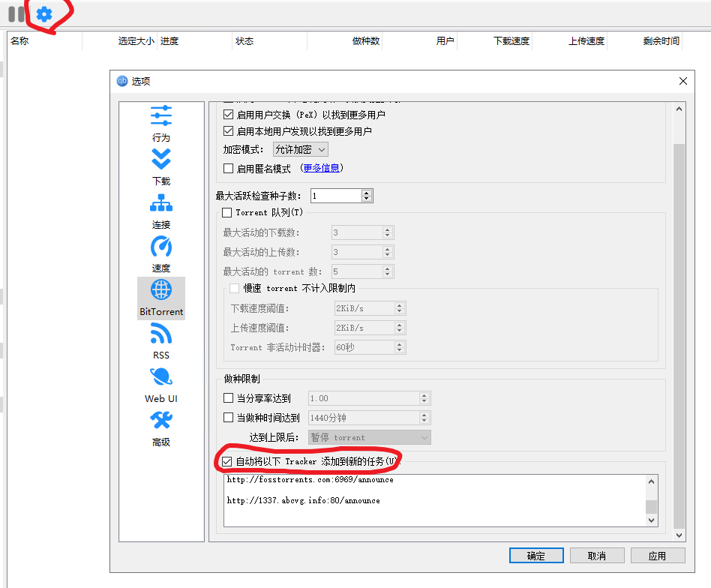Viewport: 711px width, 588px height.
Task: Open the 行为 (Behavior) settings icon
Action: pos(161,116)
